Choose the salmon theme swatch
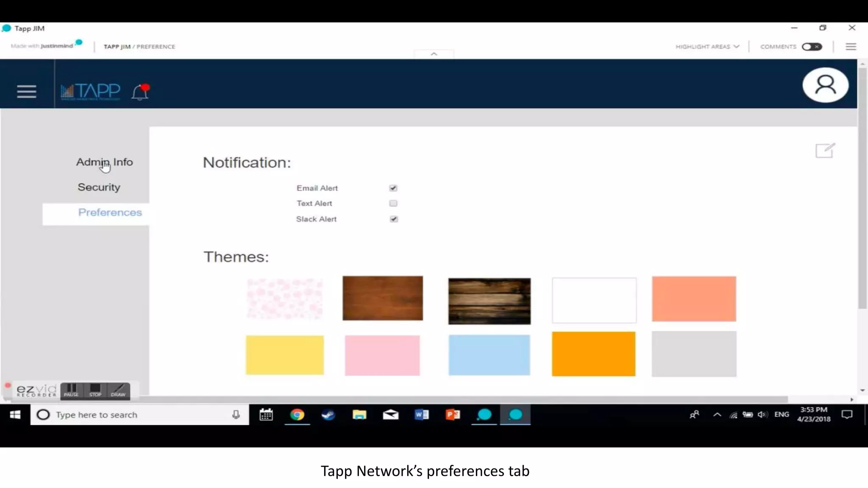868x488 pixels. tap(694, 299)
